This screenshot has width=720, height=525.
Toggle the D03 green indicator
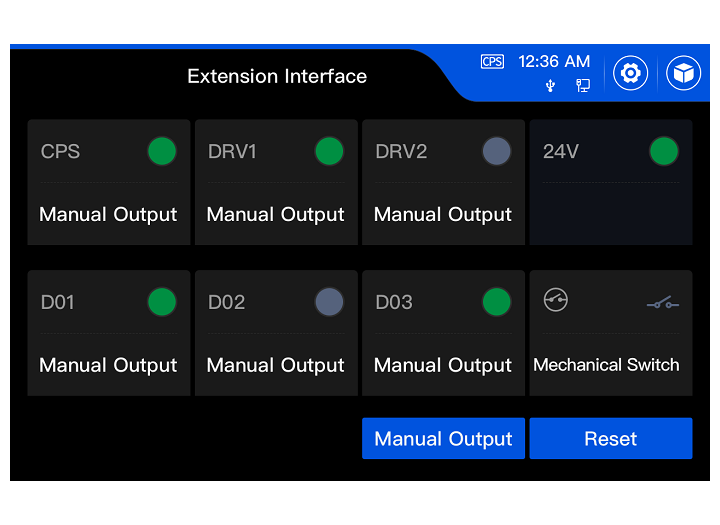point(496,302)
